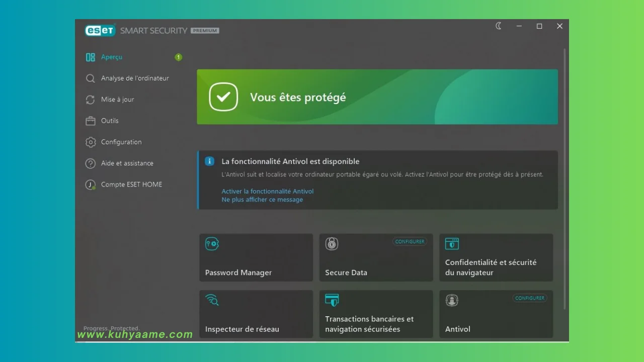Click the blue info icon on Antivol notice
Viewport: 644px width, 362px height.
(x=209, y=161)
